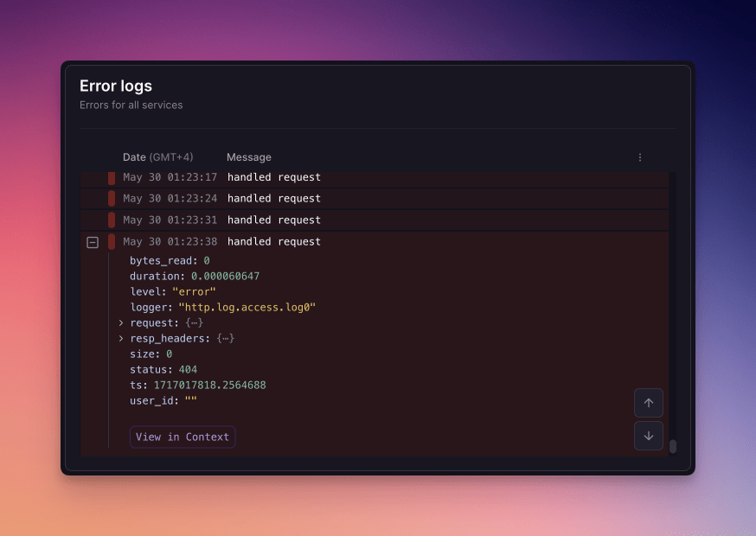This screenshot has height=536, width=756.
Task: Click the Date (GMT+4) column header
Action: (157, 157)
